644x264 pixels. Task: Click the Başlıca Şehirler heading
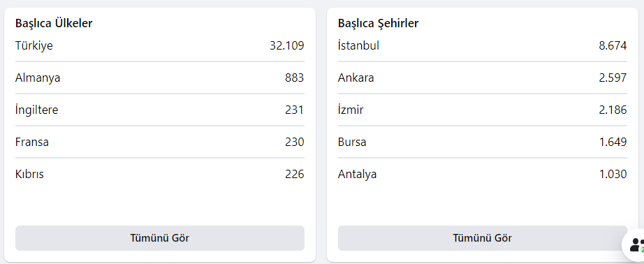point(379,24)
